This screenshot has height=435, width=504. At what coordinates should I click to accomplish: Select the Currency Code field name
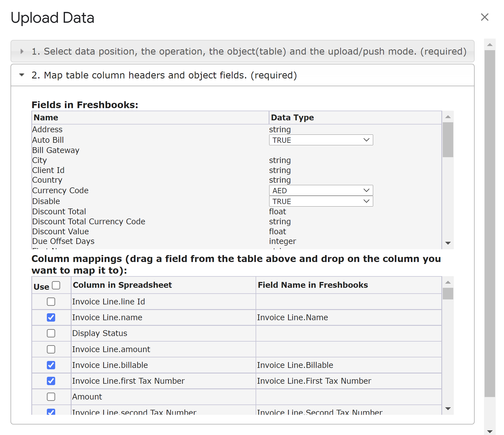(60, 190)
